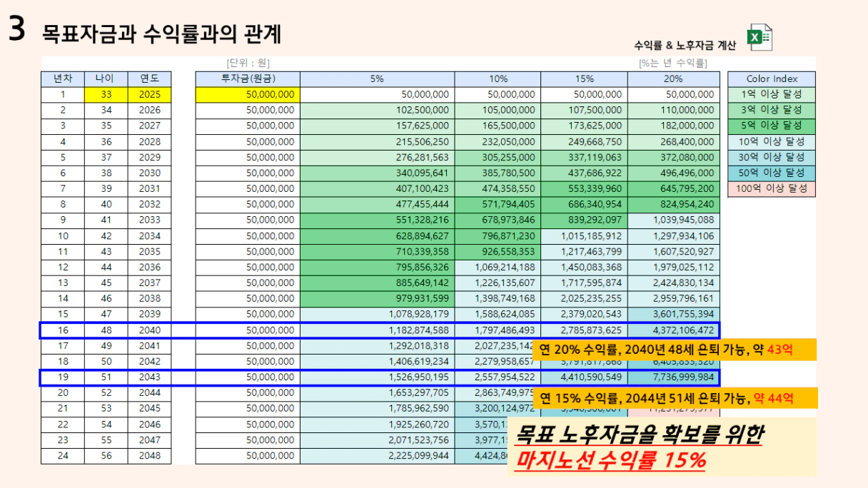Open the Excel file icon

(759, 38)
